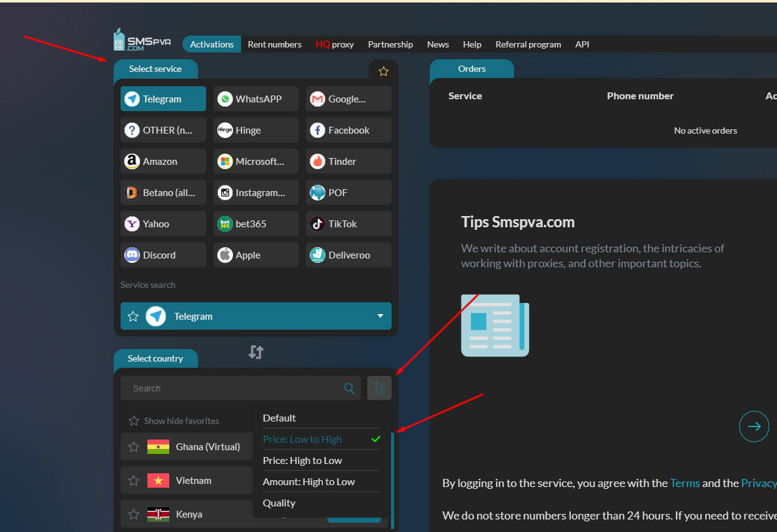
Task: Star Ghana (Virtual) as favorite
Action: [134, 446]
